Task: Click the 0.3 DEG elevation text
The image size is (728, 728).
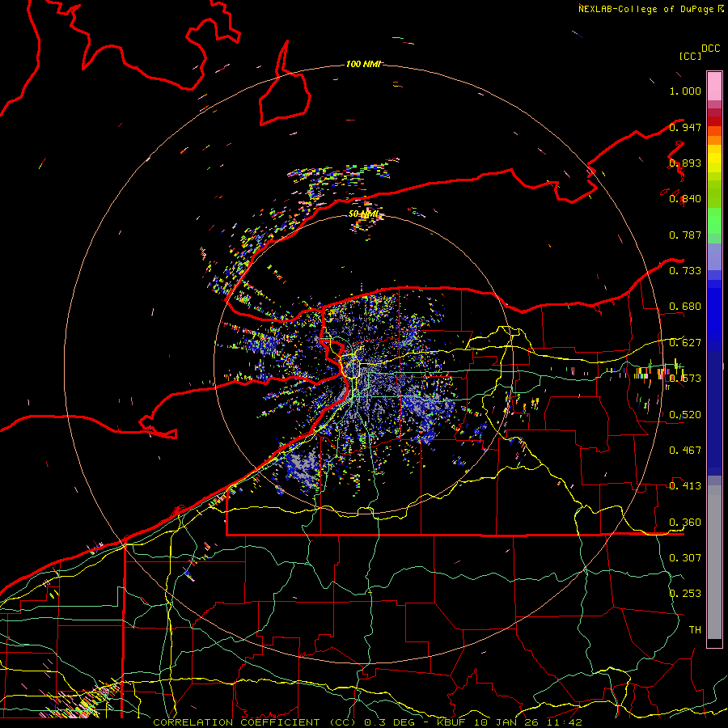Action: 389,722
